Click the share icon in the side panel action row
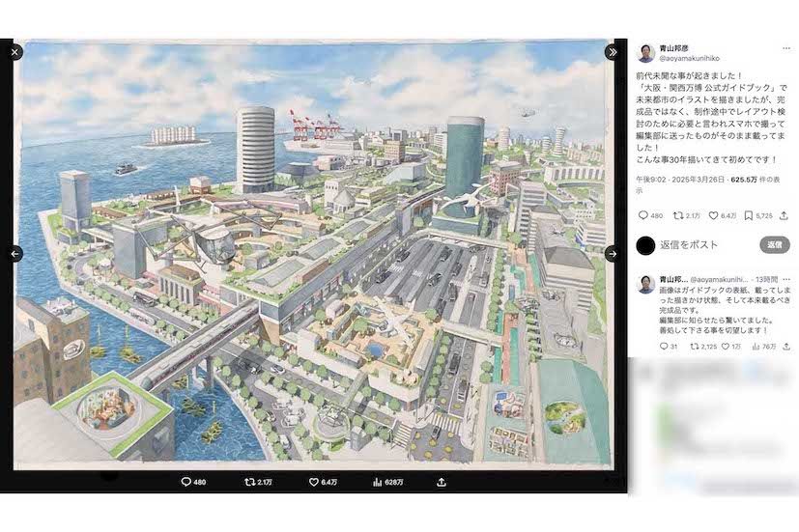799x532 pixels. (x=784, y=216)
